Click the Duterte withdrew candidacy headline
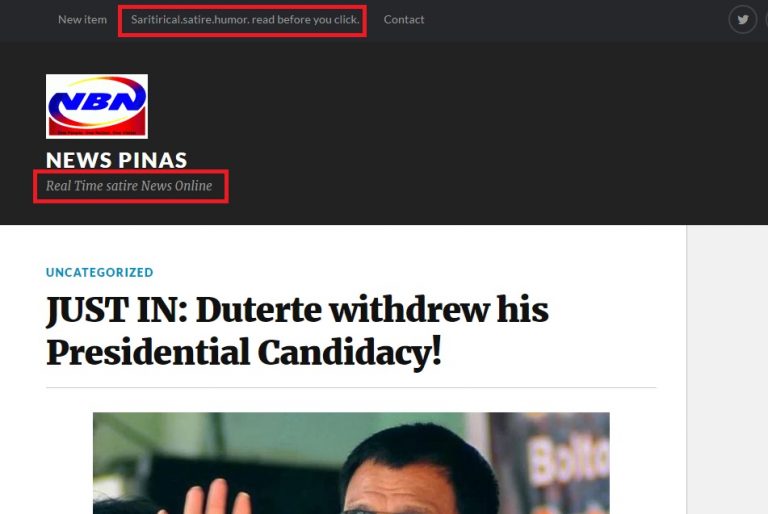 297,331
